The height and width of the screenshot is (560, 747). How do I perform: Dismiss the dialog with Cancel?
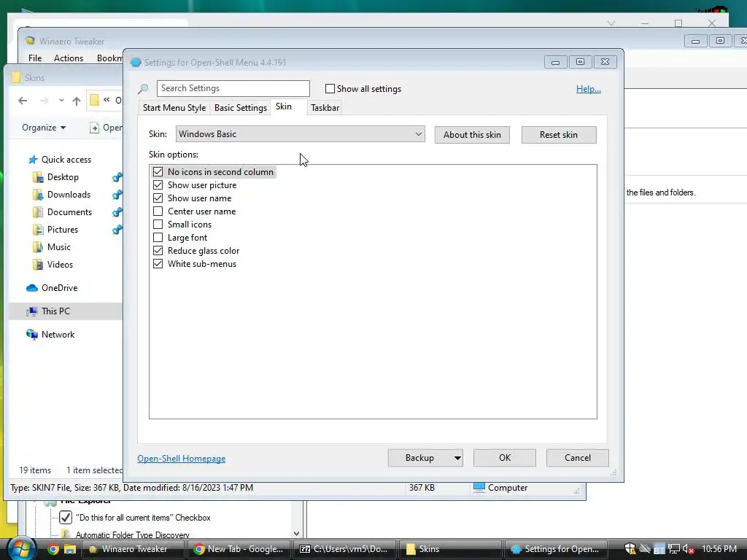[x=578, y=458]
